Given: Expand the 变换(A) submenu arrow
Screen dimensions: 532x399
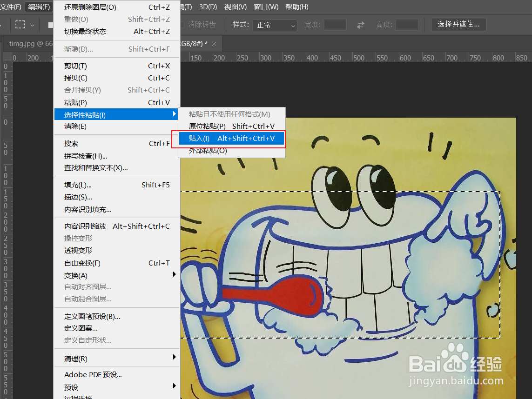Looking at the screenshot, I should click(x=175, y=274).
